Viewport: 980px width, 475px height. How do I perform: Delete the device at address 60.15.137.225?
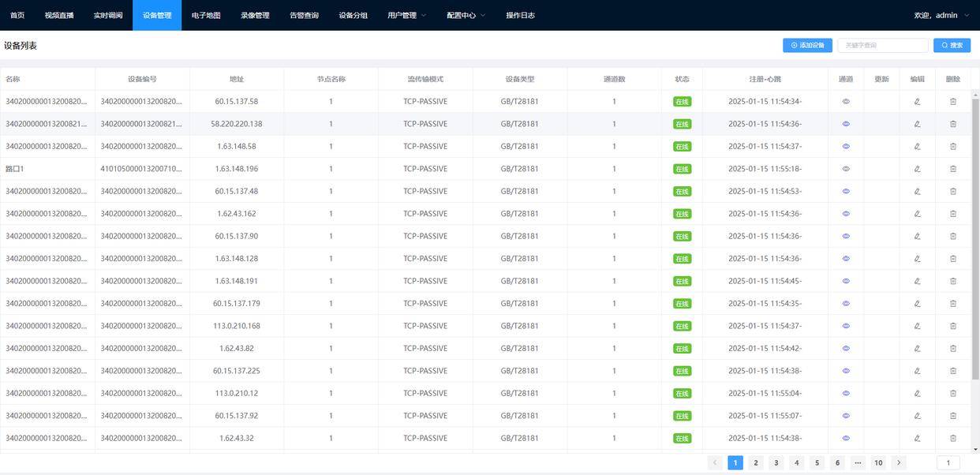(952, 371)
